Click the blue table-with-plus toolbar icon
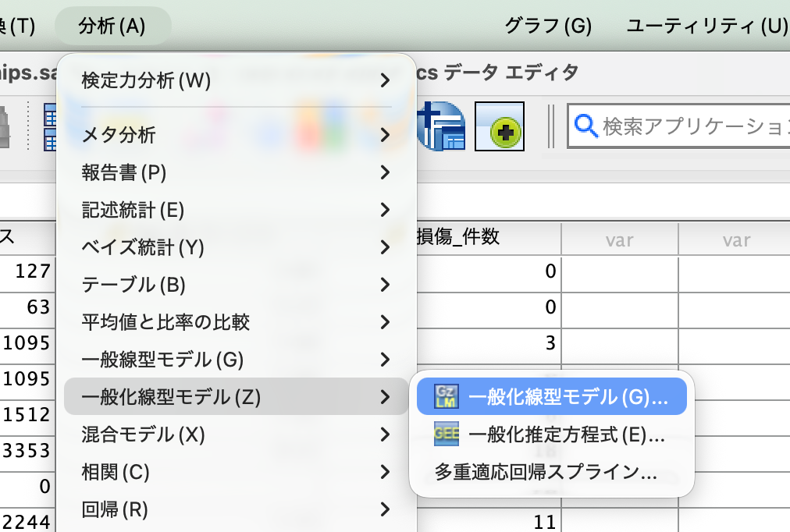The width and height of the screenshot is (790, 532). tap(441, 126)
